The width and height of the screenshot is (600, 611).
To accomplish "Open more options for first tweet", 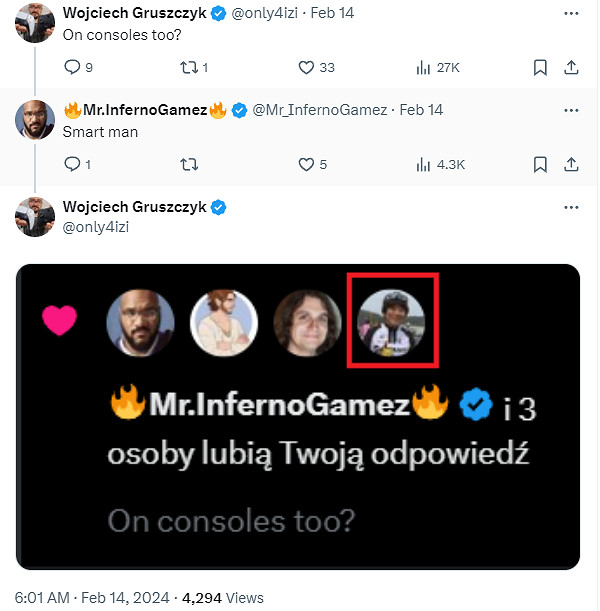I will coord(571,12).
